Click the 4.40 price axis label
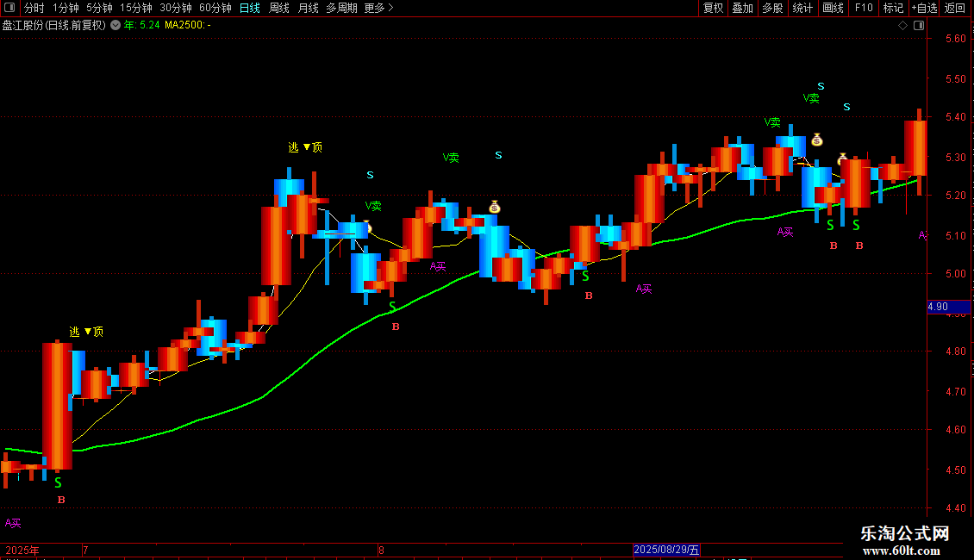The width and height of the screenshot is (974, 560). [955, 507]
